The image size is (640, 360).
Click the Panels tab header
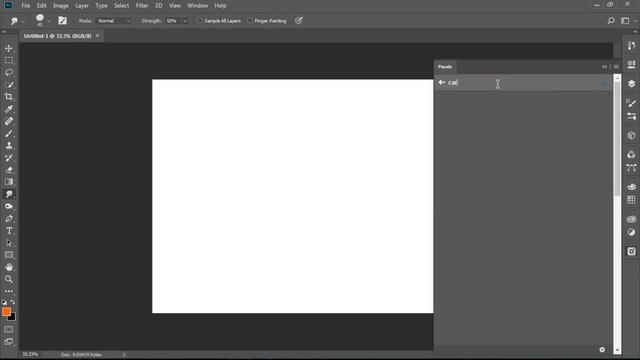(x=445, y=67)
